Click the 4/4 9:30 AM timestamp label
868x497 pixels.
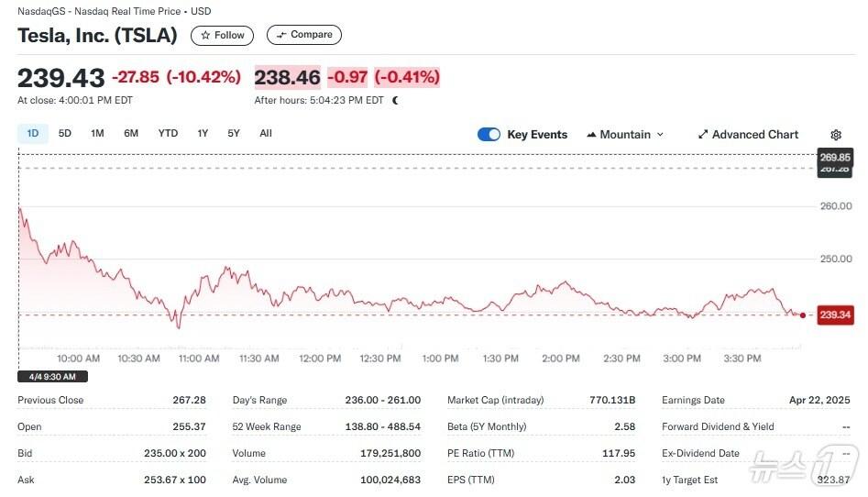53,376
